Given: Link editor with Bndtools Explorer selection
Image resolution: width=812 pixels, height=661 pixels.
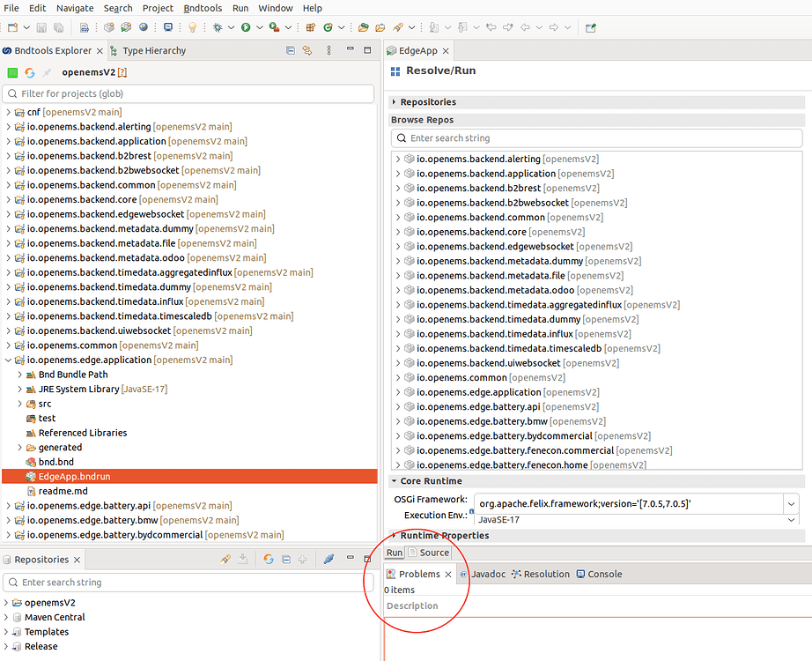Looking at the screenshot, I should (306, 50).
